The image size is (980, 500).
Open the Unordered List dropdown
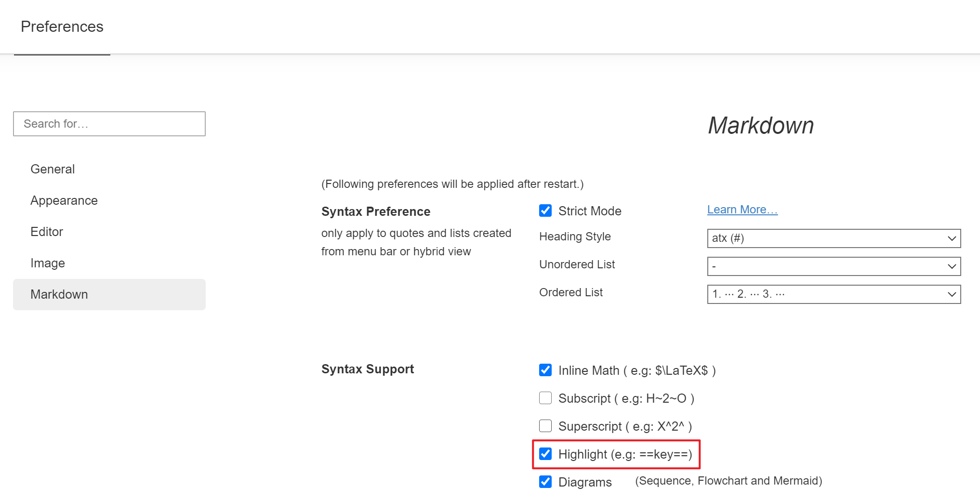coord(834,266)
